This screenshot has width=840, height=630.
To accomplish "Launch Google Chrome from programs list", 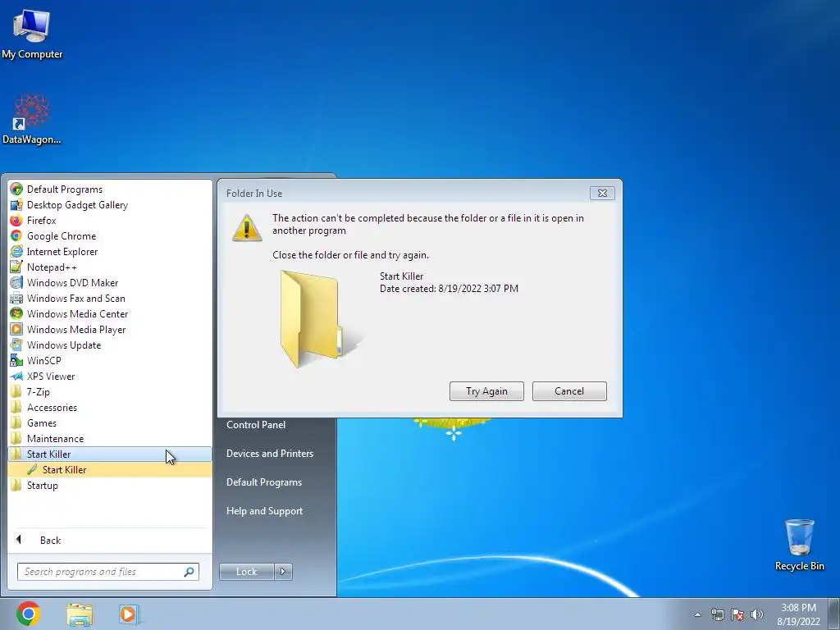I will (16, 235).
